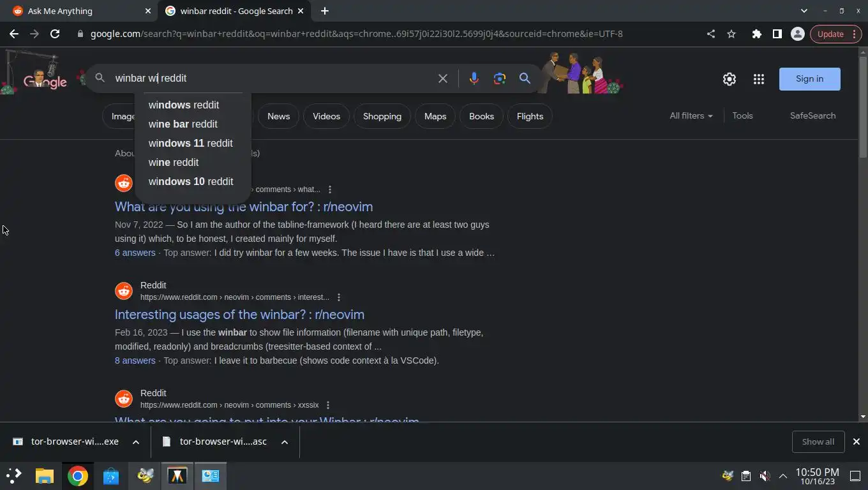This screenshot has width=868, height=490.
Task: Show hidden system tray icons
Action: click(782, 476)
